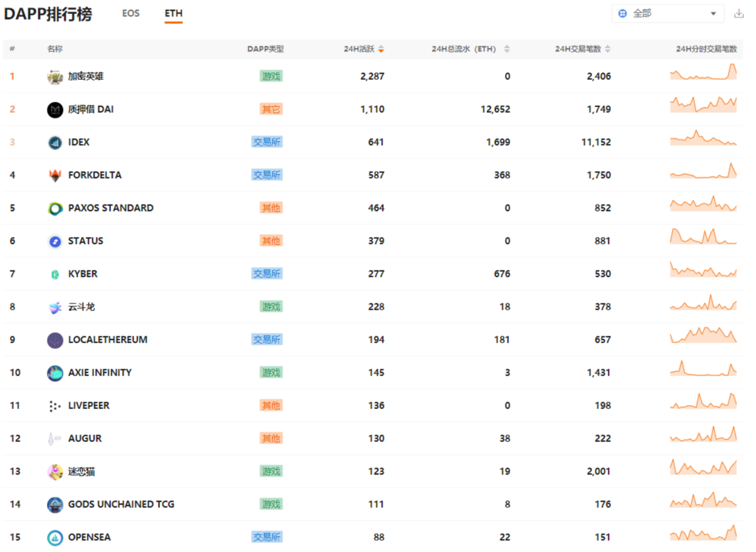This screenshot has height=552, width=756.
Task: Click the 2,287 active value
Action: [x=372, y=76]
